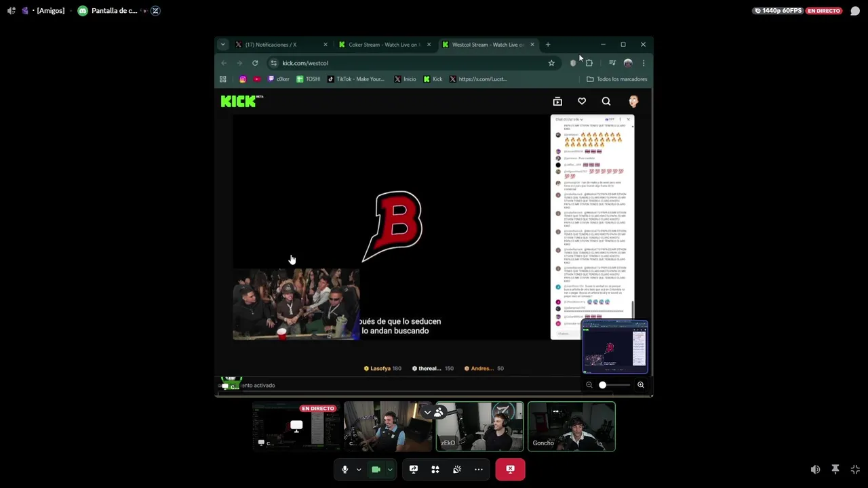Open the https://x.com/Lucst... bookmark
The width and height of the screenshot is (868, 488).
pos(478,79)
